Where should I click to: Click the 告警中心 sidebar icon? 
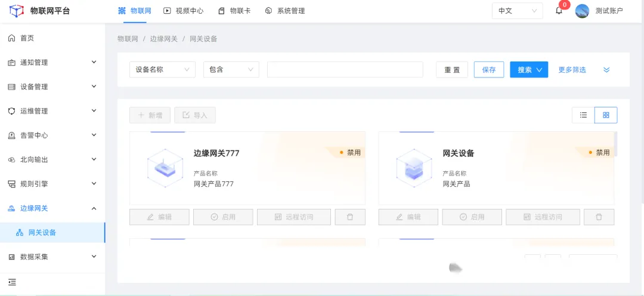click(12, 135)
